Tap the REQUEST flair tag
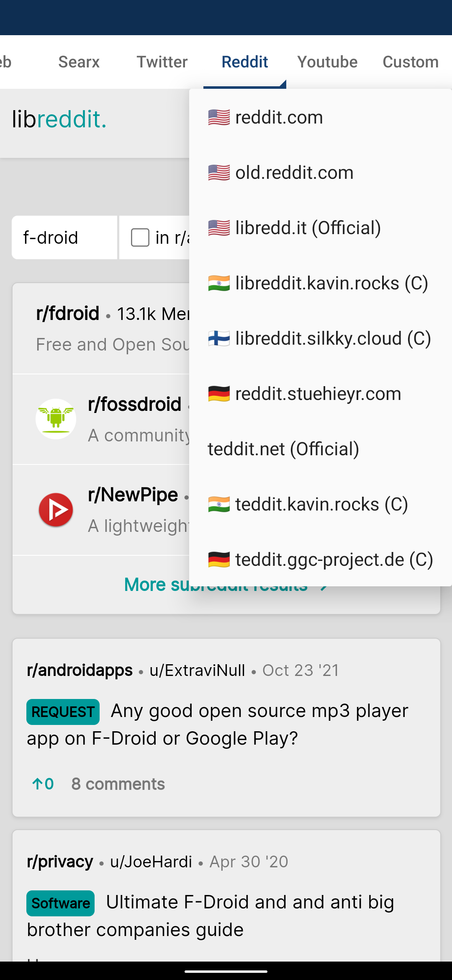Screen dimensions: 452x980 point(63,712)
